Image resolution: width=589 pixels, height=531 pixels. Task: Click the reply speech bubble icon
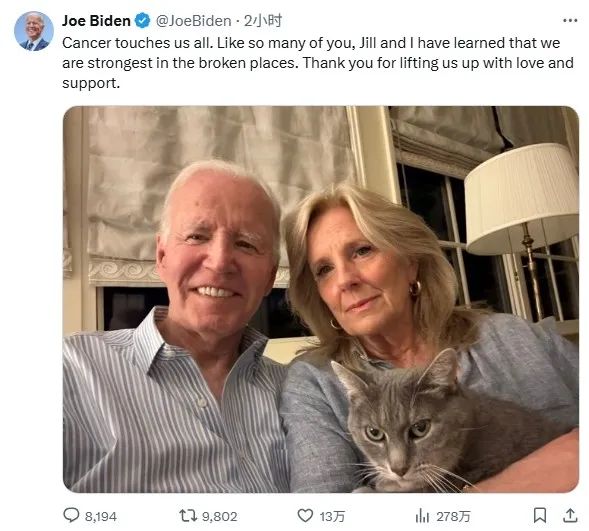point(71,515)
